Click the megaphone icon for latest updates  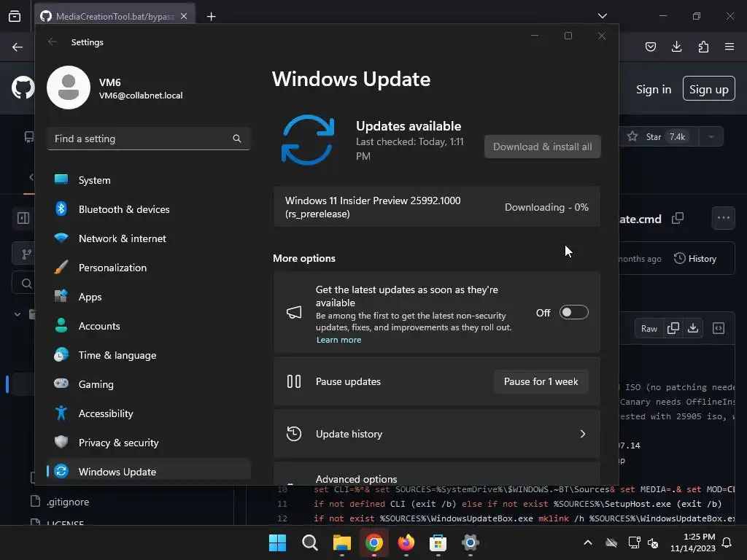pos(294,312)
